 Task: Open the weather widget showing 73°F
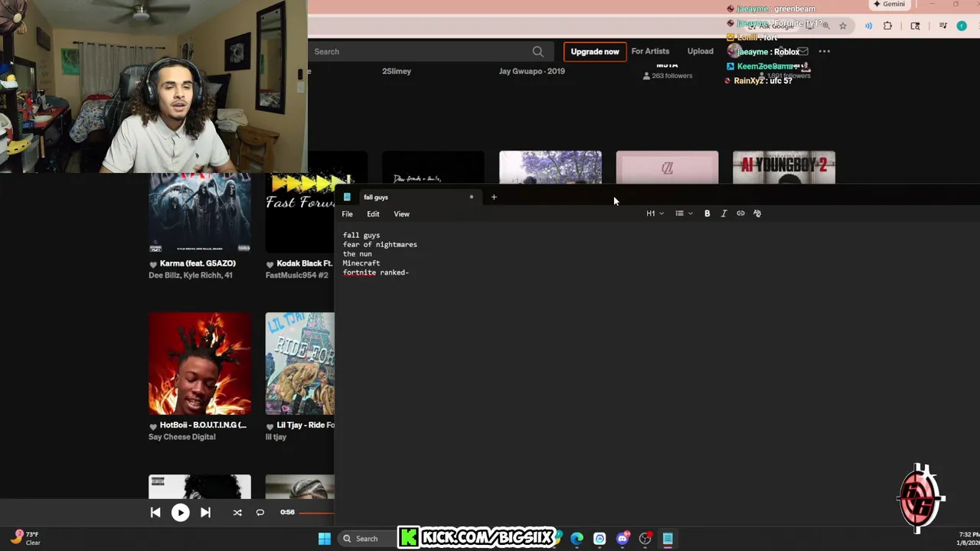coord(26,539)
